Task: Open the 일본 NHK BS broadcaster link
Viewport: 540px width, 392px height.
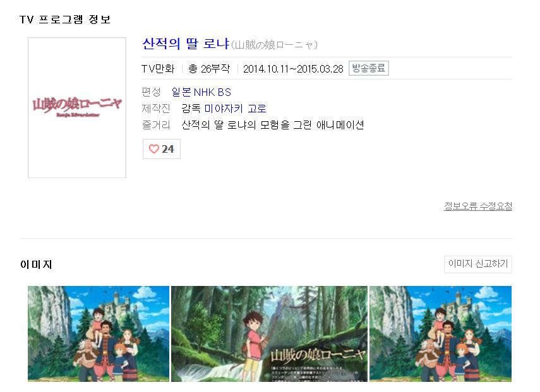Action: pyautogui.click(x=201, y=92)
